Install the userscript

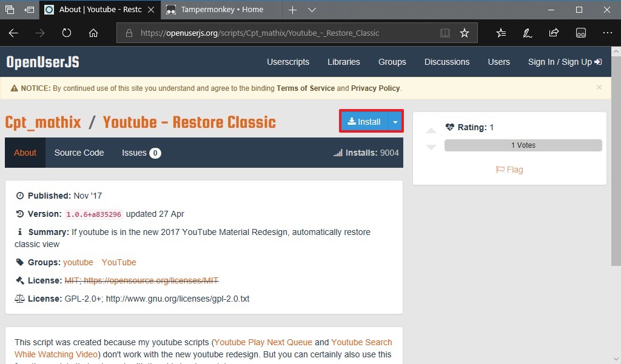tap(364, 122)
